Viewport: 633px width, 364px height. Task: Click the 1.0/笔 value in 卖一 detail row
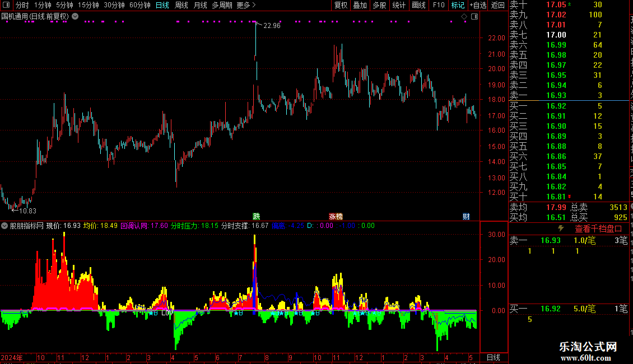(x=585, y=240)
